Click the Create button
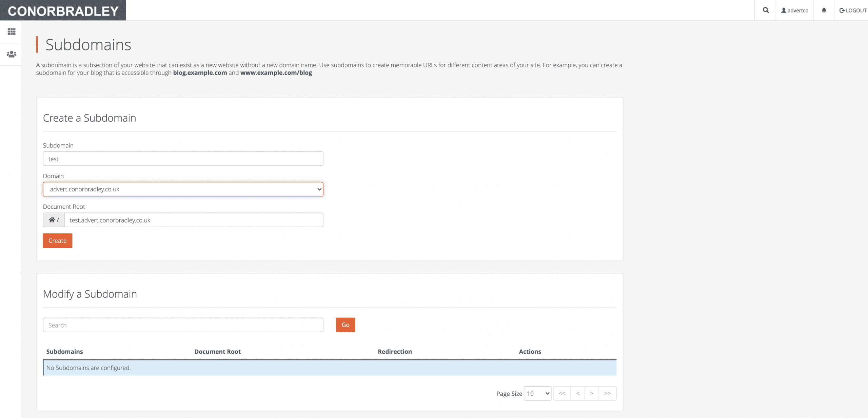The image size is (868, 418). pos(58,241)
